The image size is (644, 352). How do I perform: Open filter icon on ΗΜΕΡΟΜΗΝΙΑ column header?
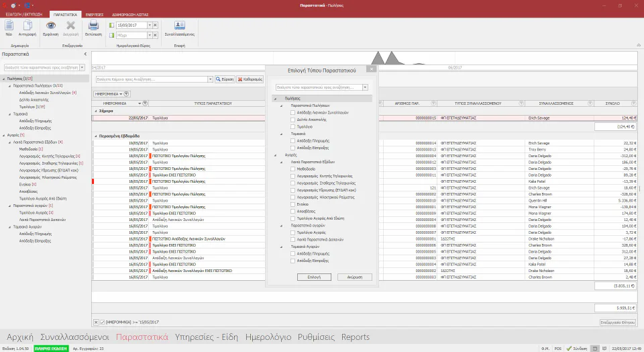[145, 103]
